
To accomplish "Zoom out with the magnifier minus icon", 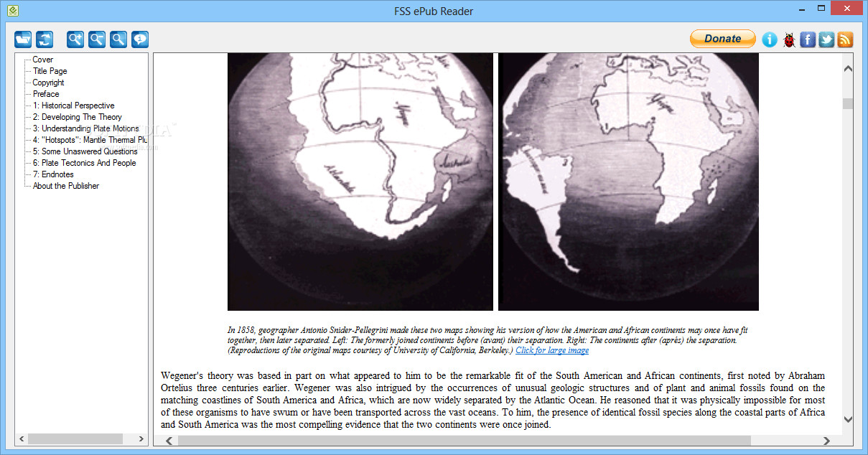I will 97,39.
